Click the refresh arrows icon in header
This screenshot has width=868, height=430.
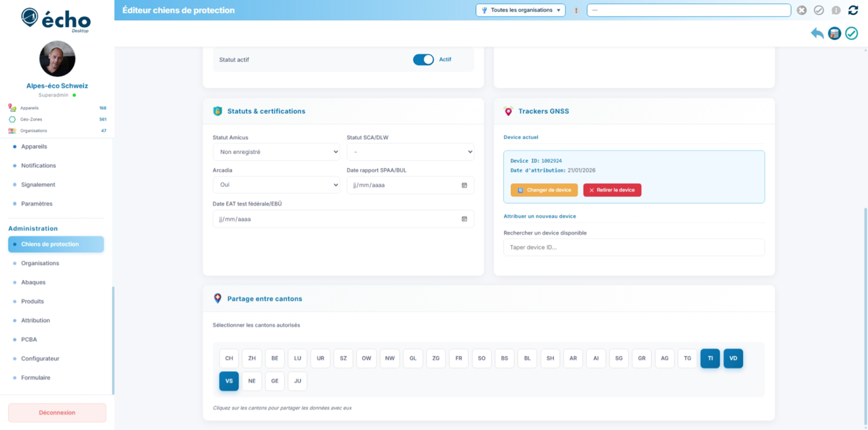(853, 10)
